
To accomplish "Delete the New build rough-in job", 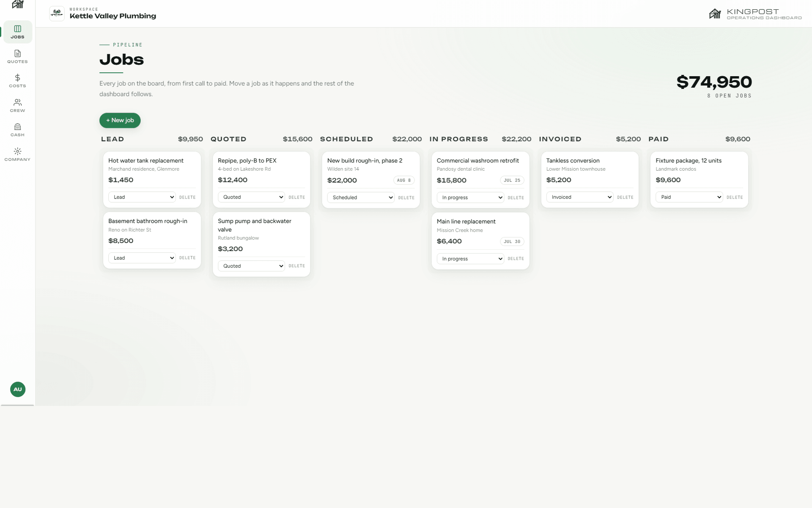I will (x=406, y=198).
